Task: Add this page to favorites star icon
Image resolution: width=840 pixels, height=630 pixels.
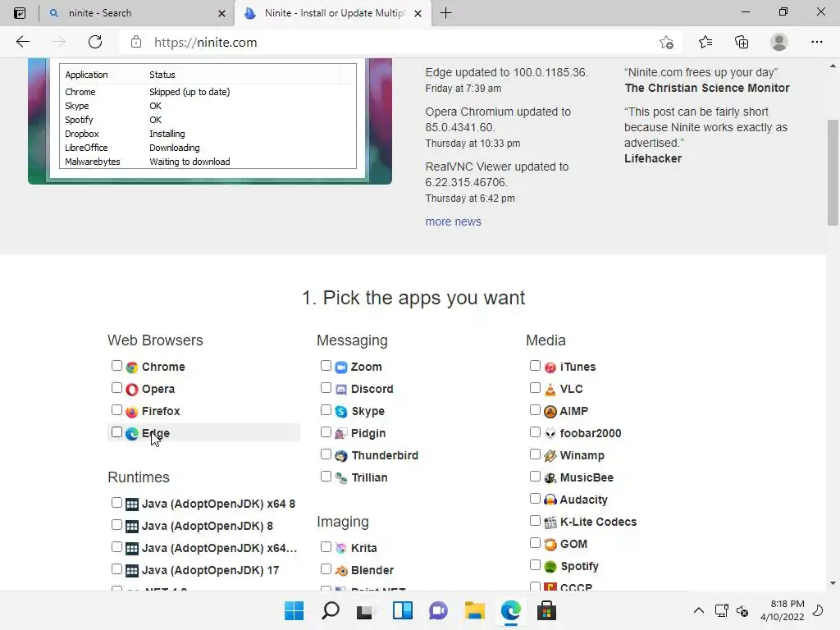Action: coord(666,43)
